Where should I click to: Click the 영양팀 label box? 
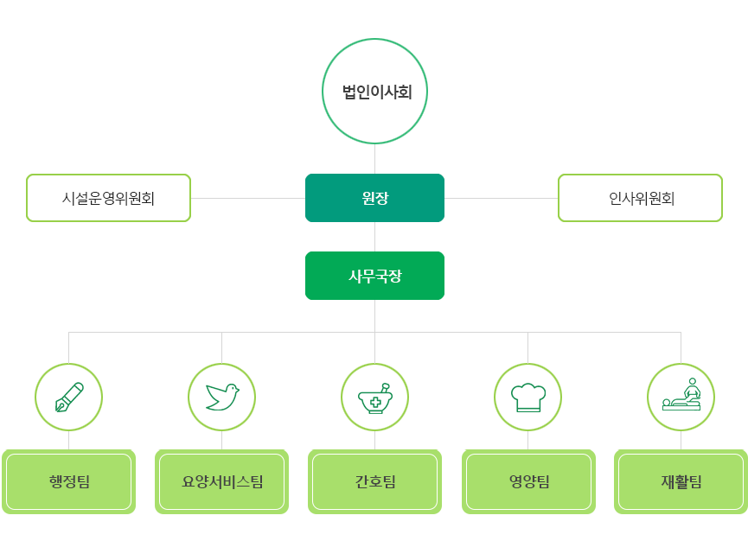point(528,481)
